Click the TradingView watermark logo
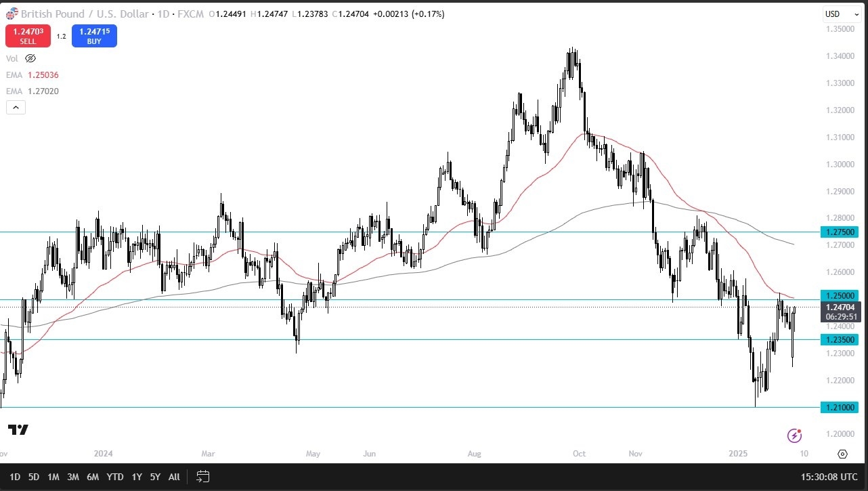Screen dimensions: 868x491 [18, 431]
